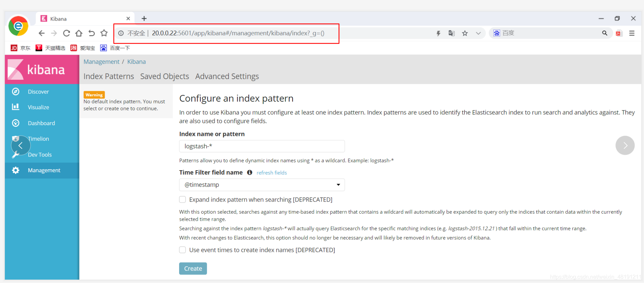644x283 pixels.
Task: Click the Create button
Action: pyautogui.click(x=193, y=269)
